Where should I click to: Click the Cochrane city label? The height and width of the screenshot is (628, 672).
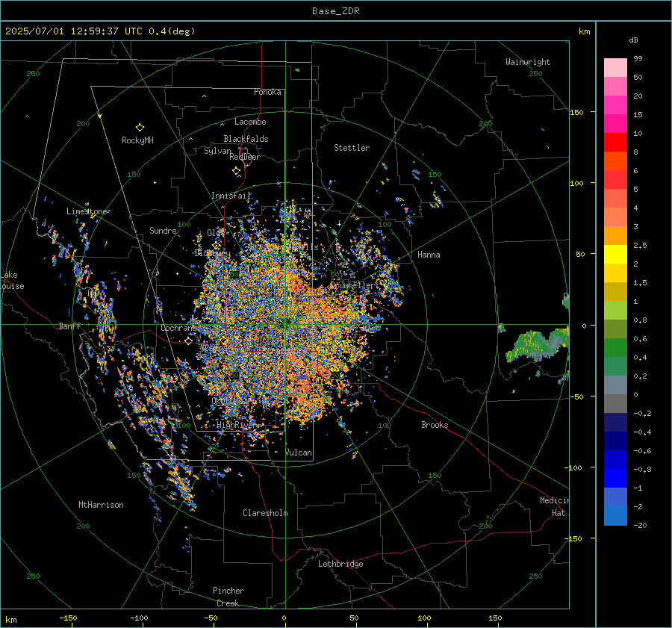tap(178, 328)
